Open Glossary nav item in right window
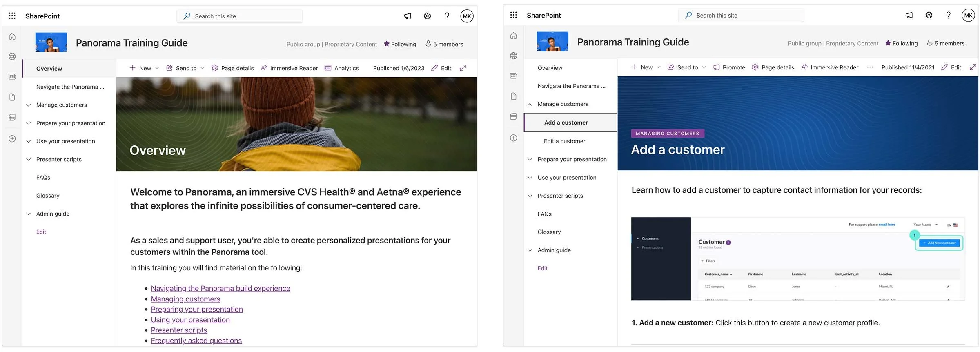This screenshot has height=352, width=980. 549,232
